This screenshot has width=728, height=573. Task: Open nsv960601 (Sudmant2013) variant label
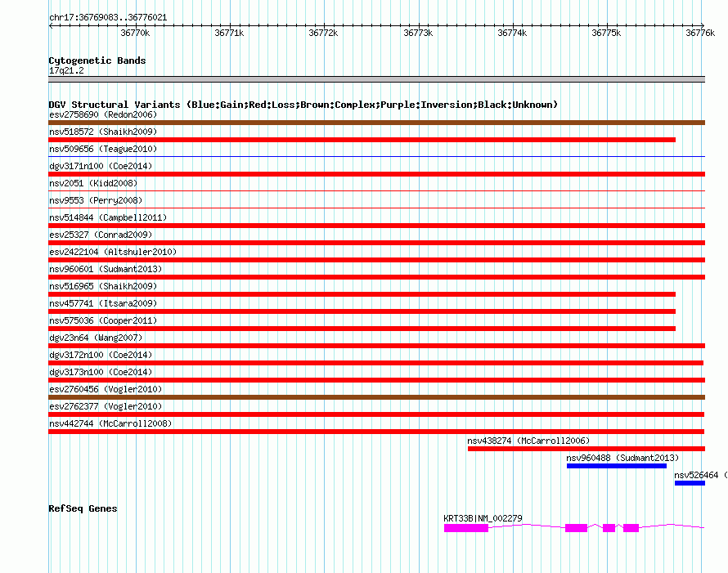[x=106, y=269]
